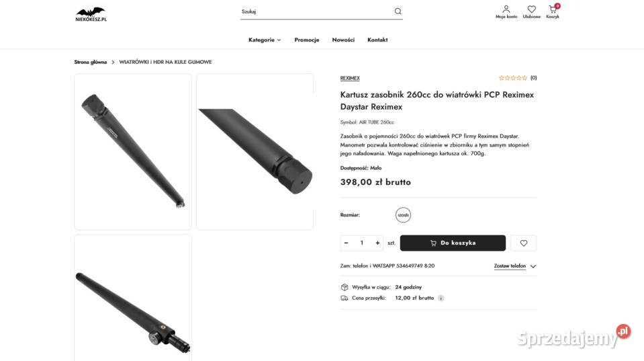The image size is (644, 361).
Task: Add product to wishlist heart button
Action: [523, 243]
